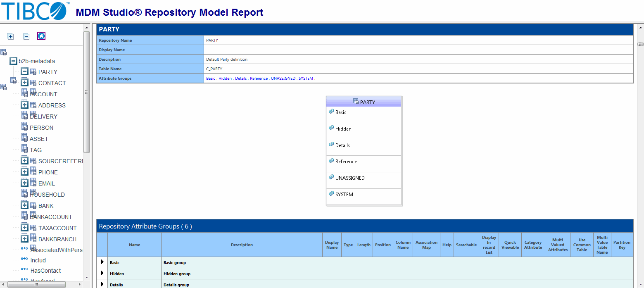The width and height of the screenshot is (644, 288).
Task: Click the PARTY diagram header table icon
Action: (356, 101)
